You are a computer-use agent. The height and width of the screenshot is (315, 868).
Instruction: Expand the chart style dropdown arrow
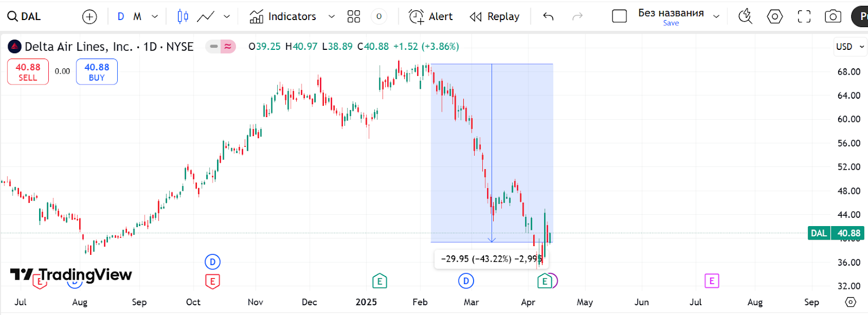[227, 17]
